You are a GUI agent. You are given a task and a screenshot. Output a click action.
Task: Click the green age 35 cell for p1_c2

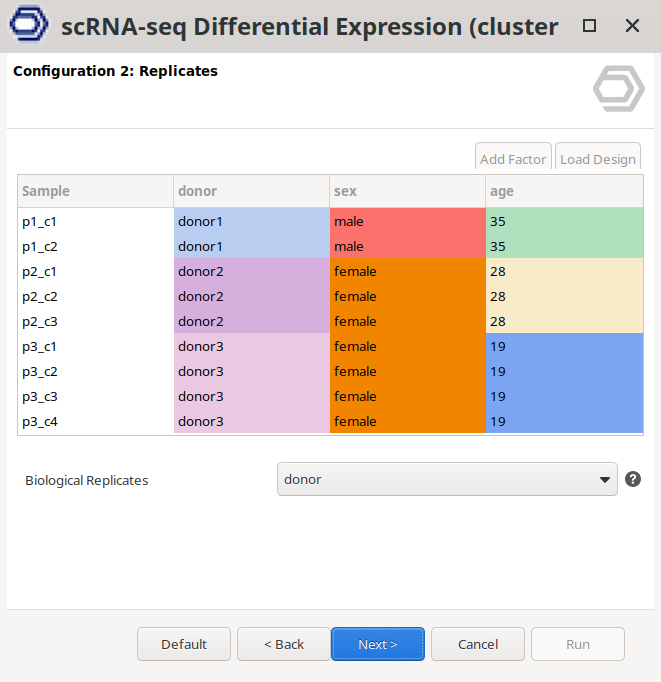tap(564, 246)
